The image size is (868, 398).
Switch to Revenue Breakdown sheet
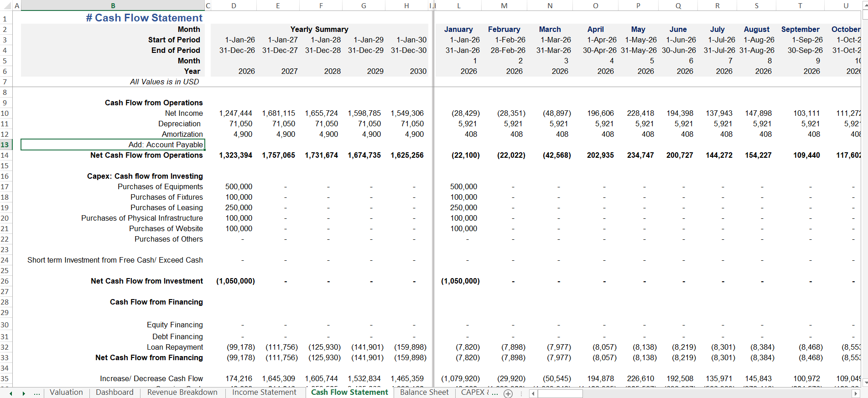[x=182, y=393]
